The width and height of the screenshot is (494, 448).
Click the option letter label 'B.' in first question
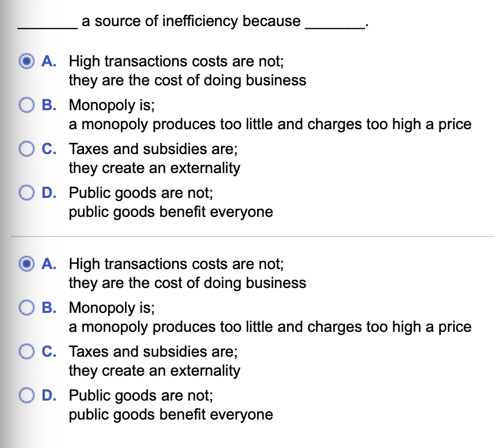pyautogui.click(x=49, y=105)
